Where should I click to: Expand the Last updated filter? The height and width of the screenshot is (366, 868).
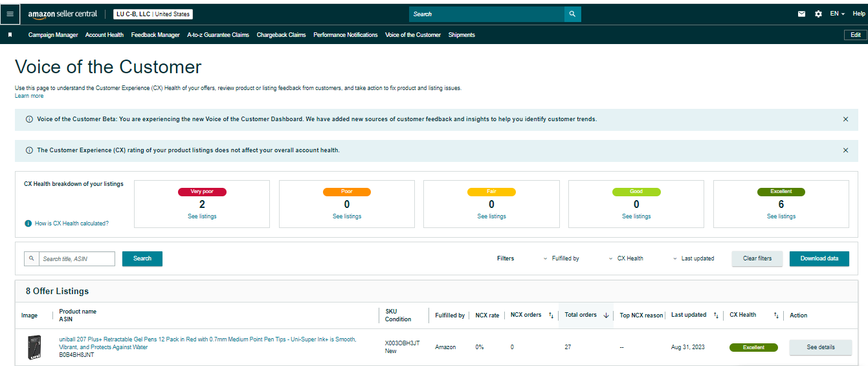pos(693,258)
